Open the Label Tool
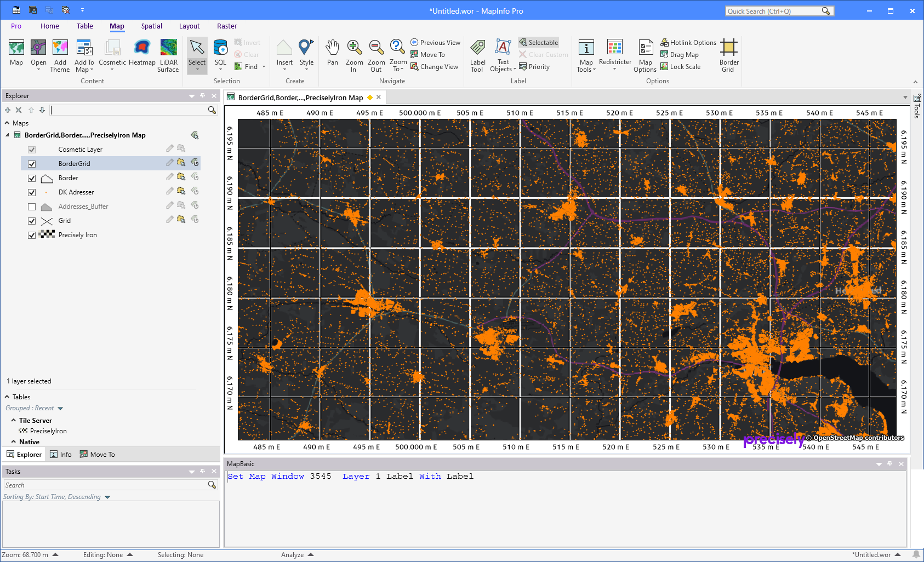 (x=477, y=55)
